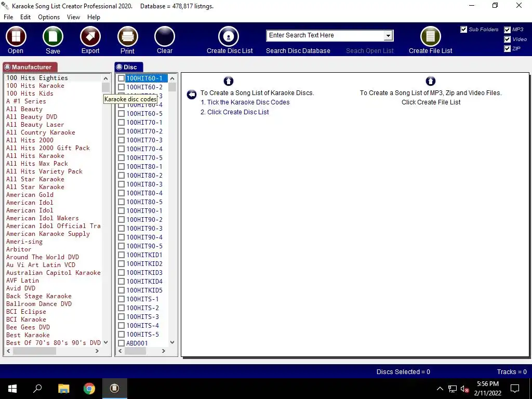Open the Options menu
This screenshot has width=532, height=399.
[49, 17]
